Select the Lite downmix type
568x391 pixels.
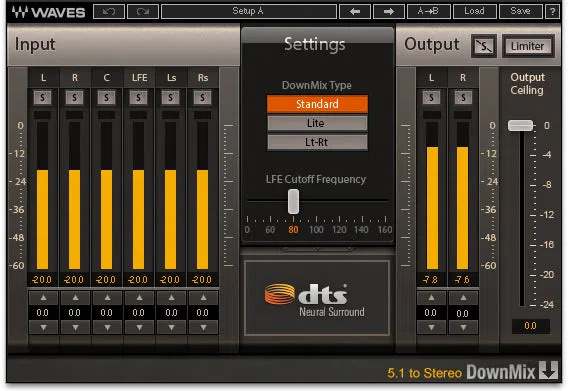click(317, 123)
